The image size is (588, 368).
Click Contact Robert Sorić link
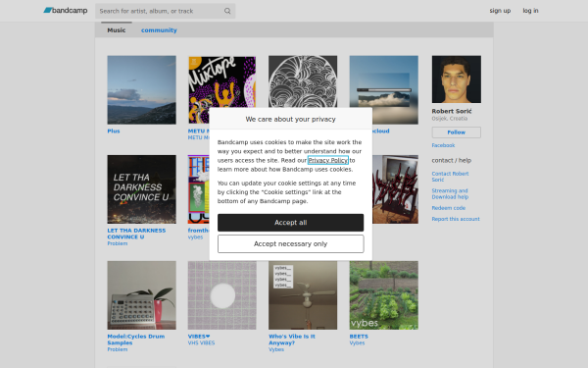click(x=450, y=177)
